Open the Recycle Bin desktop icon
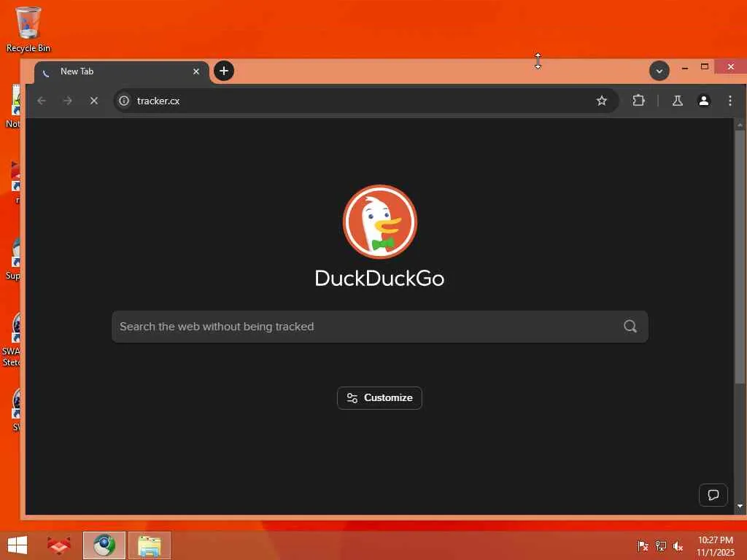This screenshot has width=747, height=560. 28,29
